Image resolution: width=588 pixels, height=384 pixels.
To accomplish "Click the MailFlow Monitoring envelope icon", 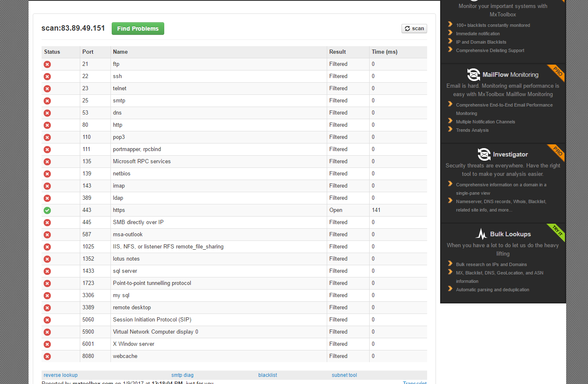I will (x=473, y=75).
